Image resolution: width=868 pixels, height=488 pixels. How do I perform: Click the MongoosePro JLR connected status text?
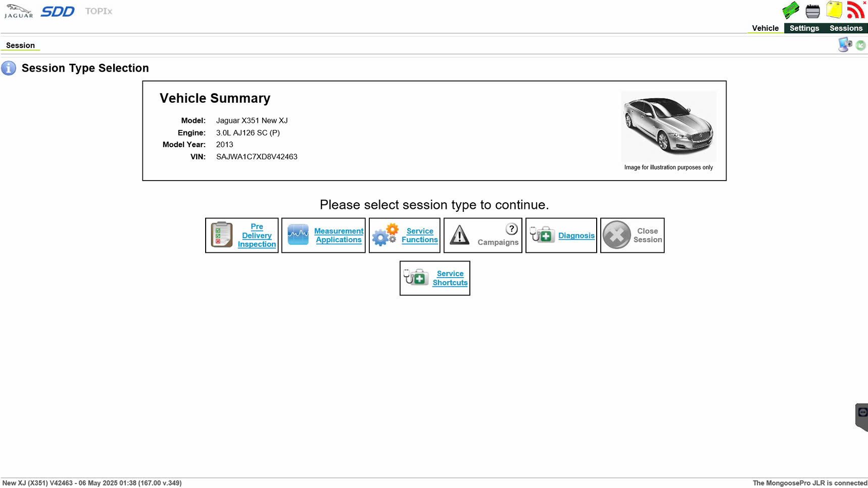click(x=810, y=483)
